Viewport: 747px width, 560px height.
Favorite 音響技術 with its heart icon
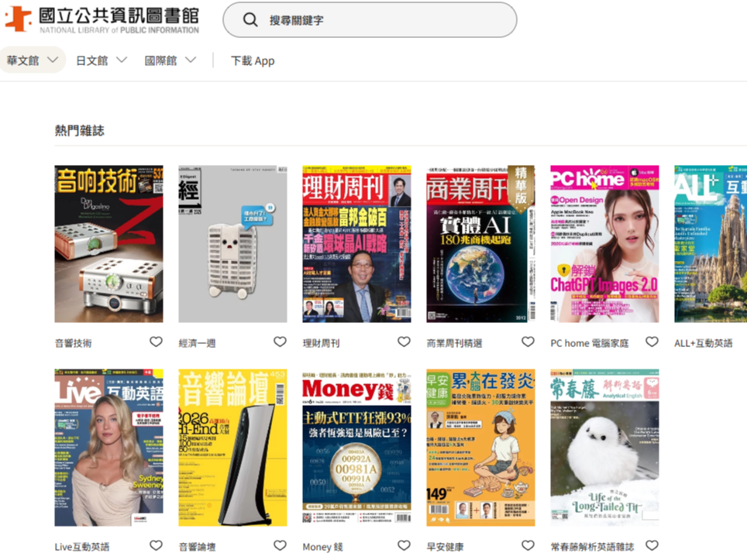(157, 342)
